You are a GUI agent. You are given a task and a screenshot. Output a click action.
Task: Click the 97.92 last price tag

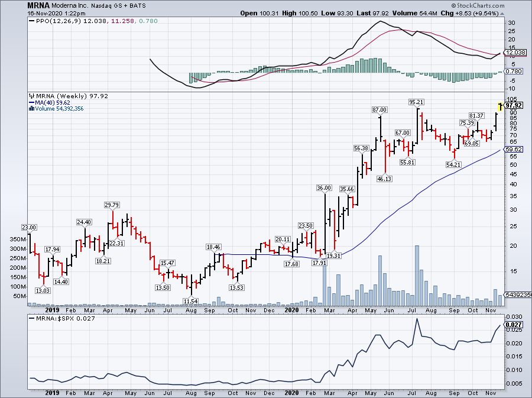coord(514,105)
